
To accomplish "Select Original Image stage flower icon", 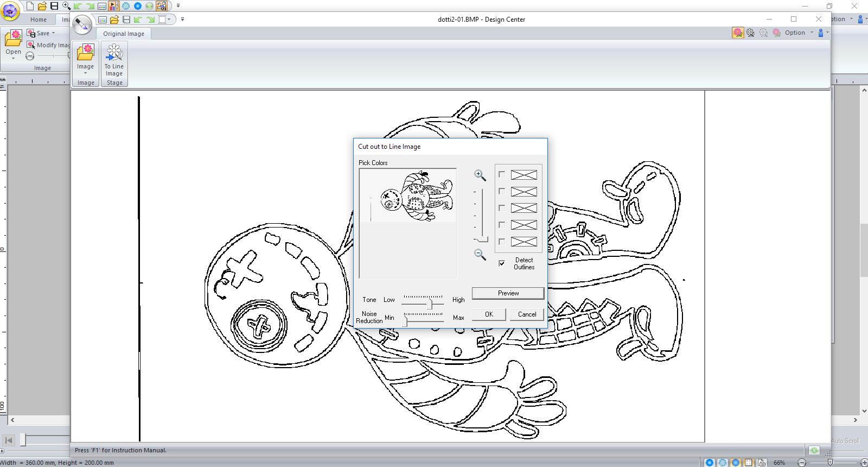I will (738, 33).
